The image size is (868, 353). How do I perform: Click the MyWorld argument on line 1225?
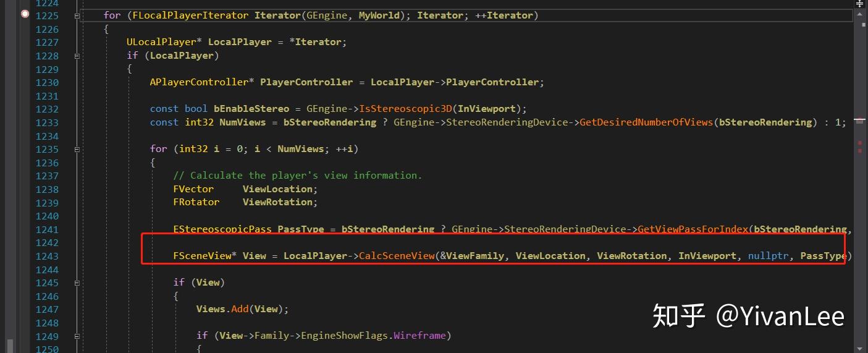379,15
